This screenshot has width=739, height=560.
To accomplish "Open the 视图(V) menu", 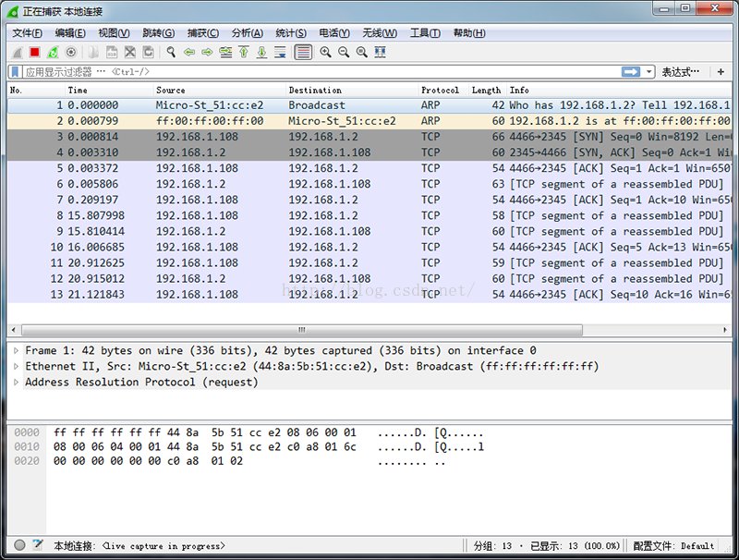I will coord(114,33).
